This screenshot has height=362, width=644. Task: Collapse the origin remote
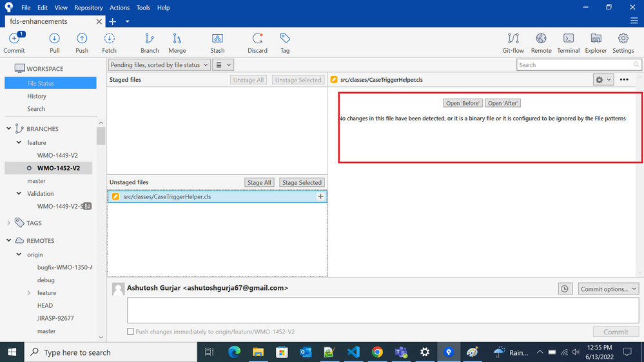19,254
